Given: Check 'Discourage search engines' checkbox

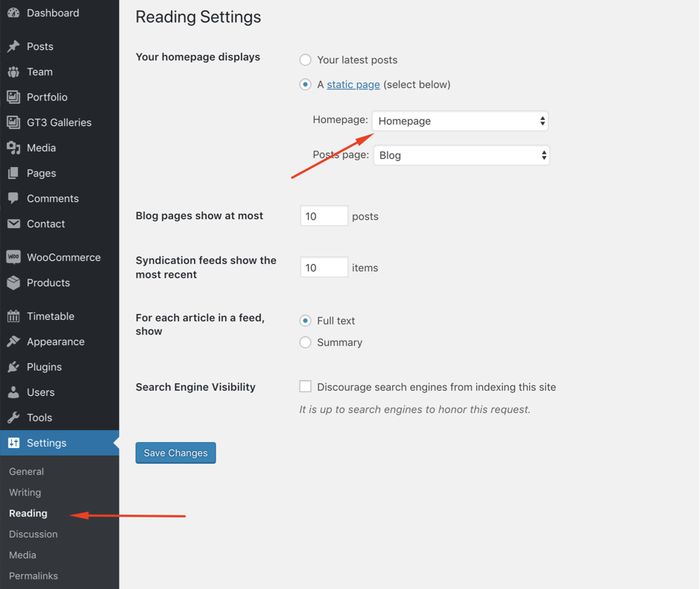Looking at the screenshot, I should click(x=306, y=386).
